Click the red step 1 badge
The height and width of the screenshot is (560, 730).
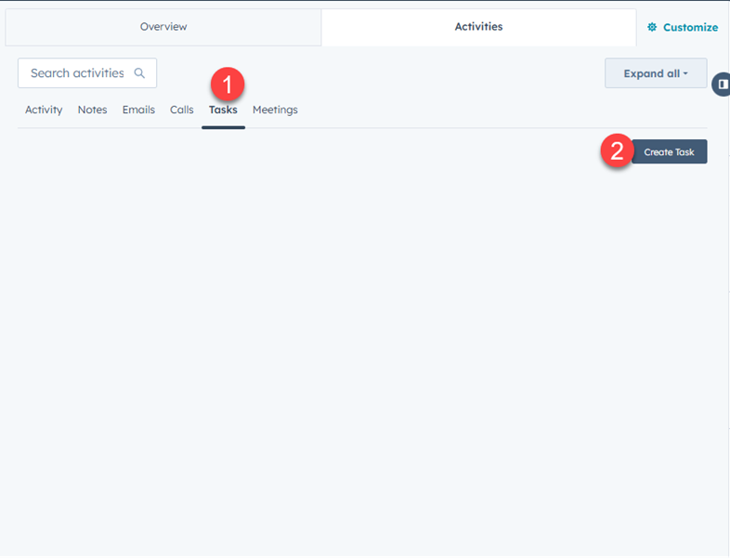[227, 86]
